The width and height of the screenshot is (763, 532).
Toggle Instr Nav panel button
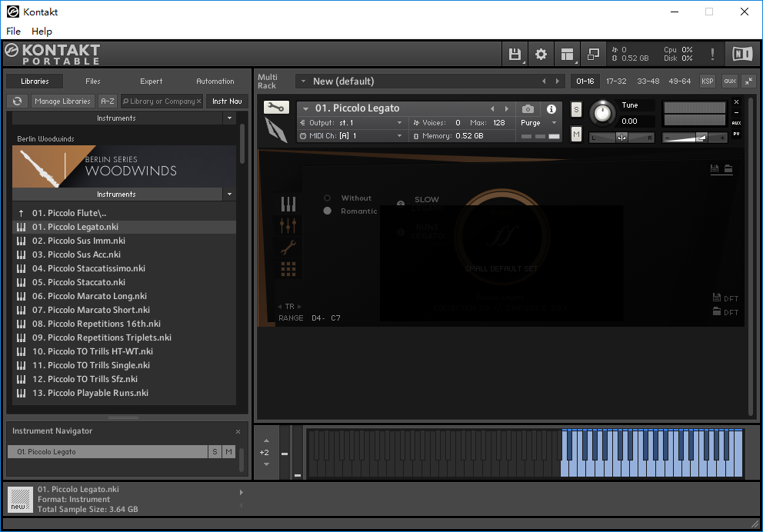(227, 101)
